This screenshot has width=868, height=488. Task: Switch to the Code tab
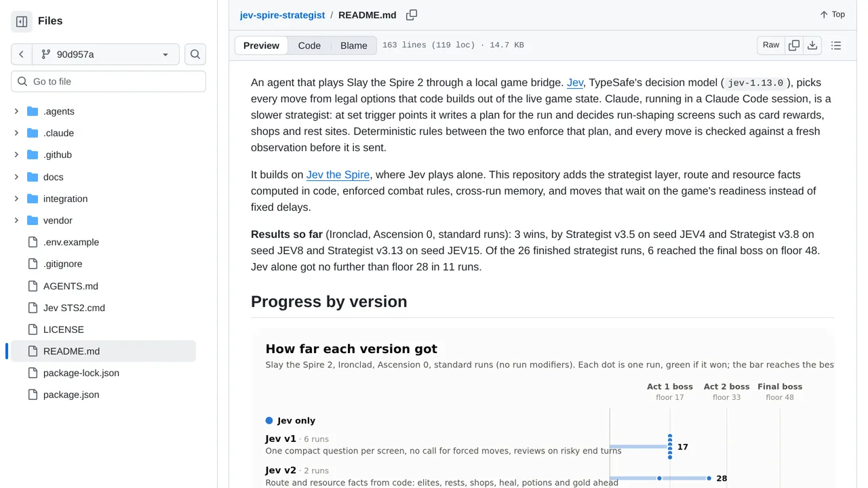pos(309,45)
